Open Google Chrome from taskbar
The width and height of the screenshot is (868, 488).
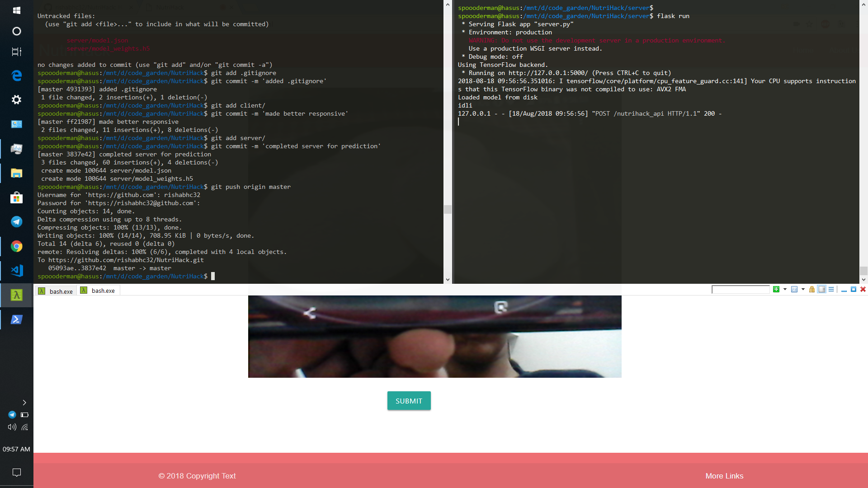(17, 246)
